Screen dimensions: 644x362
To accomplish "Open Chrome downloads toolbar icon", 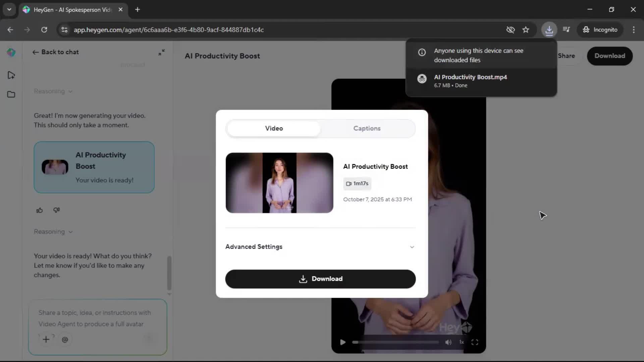I will [x=549, y=30].
